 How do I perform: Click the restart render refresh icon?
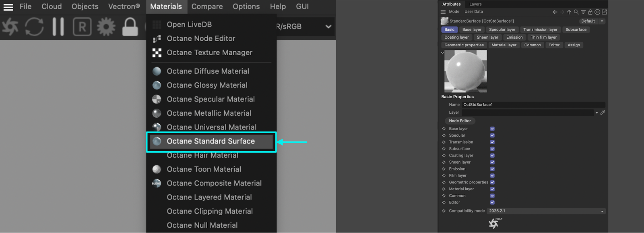[x=34, y=27]
